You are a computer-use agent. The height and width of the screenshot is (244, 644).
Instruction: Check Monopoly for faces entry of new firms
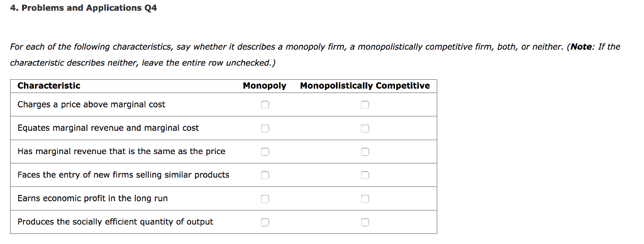(265, 175)
